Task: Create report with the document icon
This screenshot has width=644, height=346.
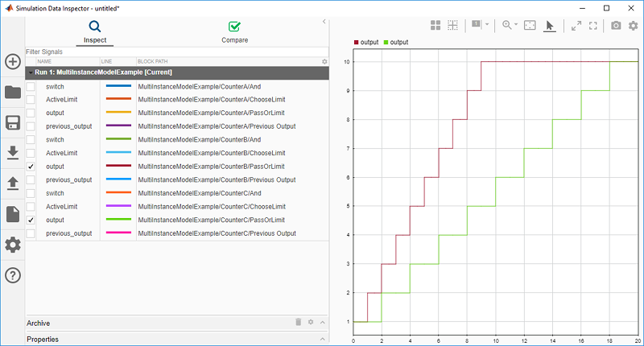Action: click(x=13, y=214)
